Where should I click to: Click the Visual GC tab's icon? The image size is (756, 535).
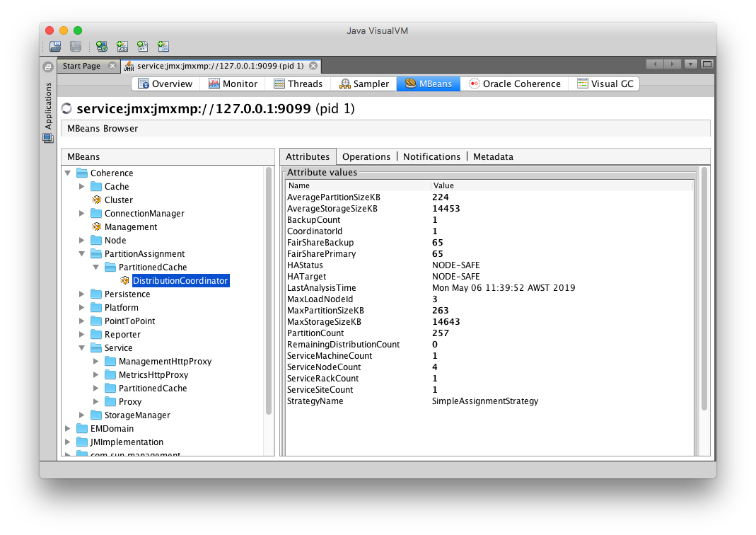click(583, 84)
